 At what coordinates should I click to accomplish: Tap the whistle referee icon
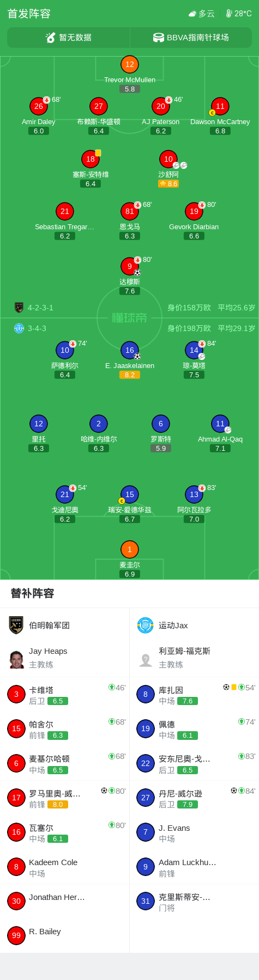51,38
